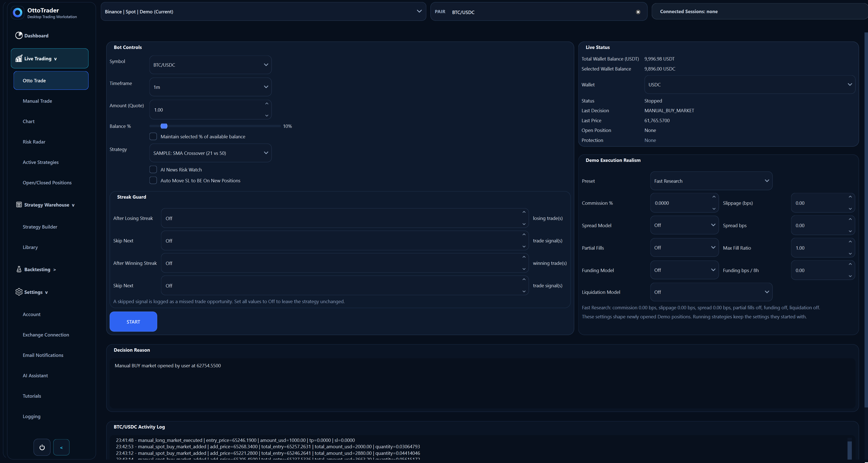Collapse the Live Trading section label

41,58
